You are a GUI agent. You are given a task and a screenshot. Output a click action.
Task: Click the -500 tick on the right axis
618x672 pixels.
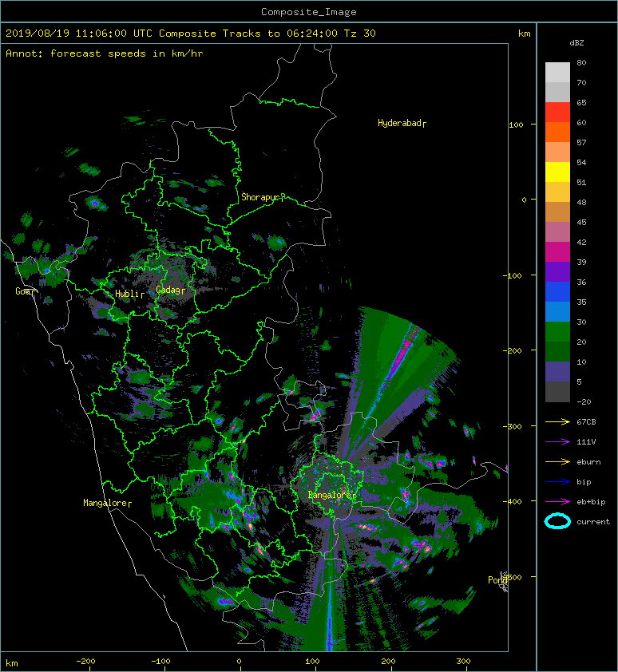click(513, 577)
